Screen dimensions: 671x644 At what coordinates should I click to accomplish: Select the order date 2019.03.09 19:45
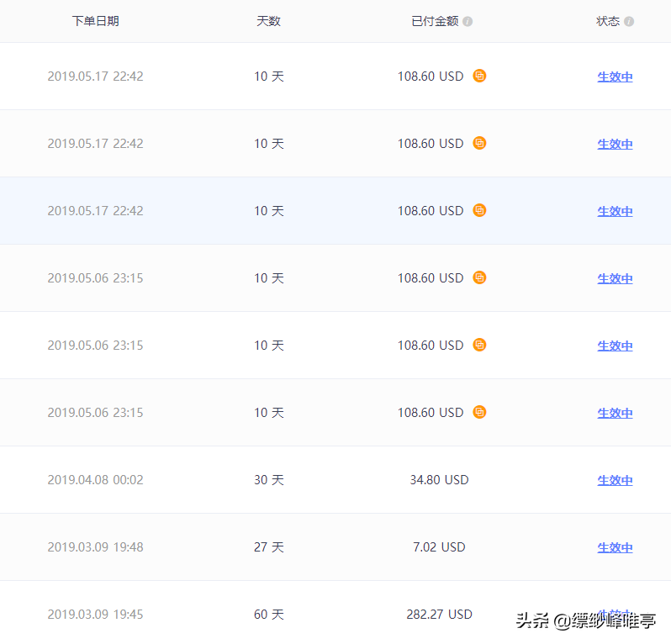point(95,615)
